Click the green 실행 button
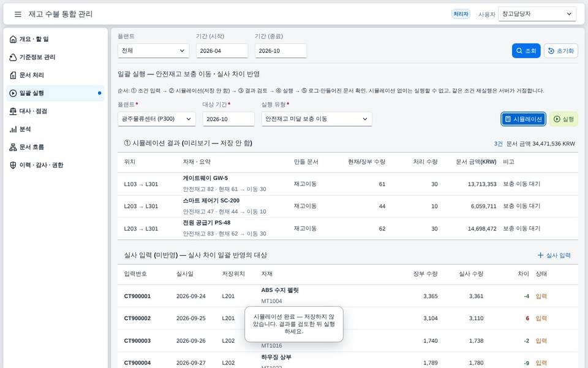 coord(563,119)
